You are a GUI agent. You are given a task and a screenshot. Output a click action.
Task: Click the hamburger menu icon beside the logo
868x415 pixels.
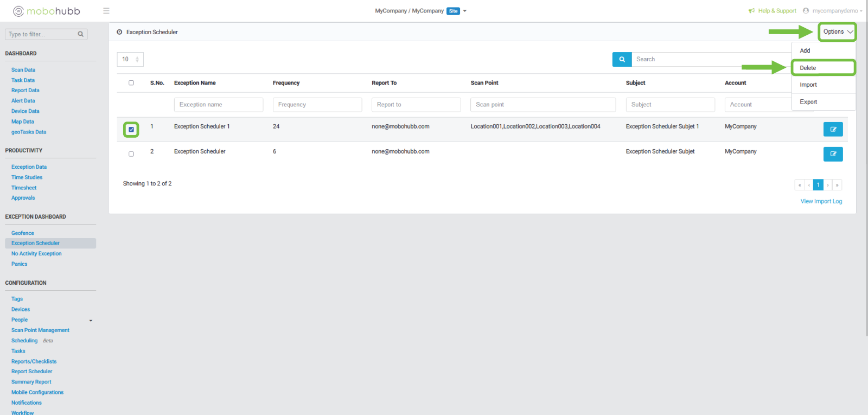pyautogui.click(x=106, y=11)
